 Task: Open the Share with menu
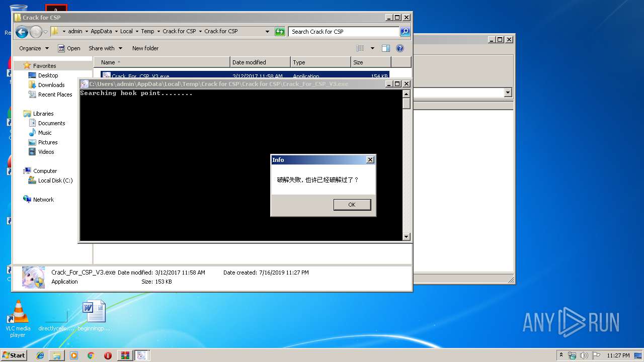(105, 48)
